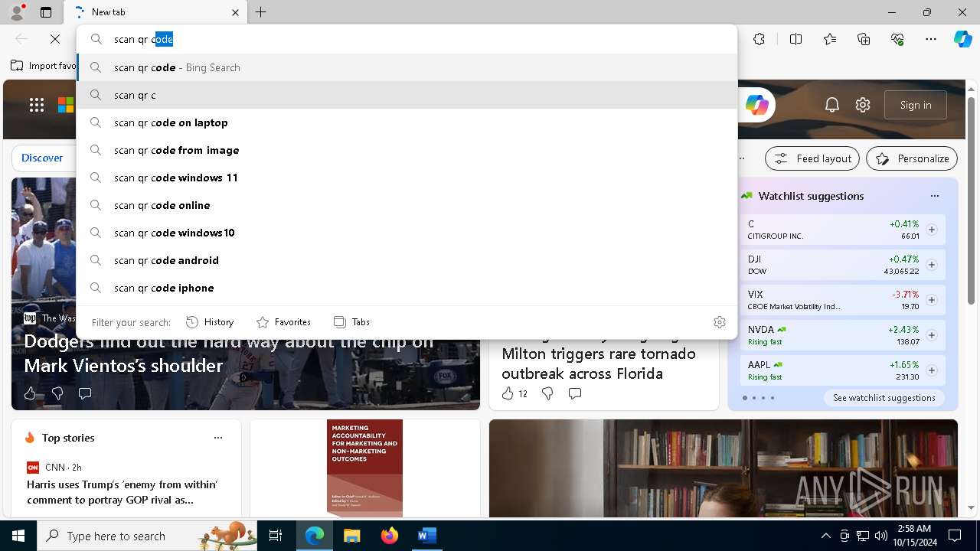Image resolution: width=980 pixels, height=551 pixels.
Task: Filter search by History
Action: [210, 322]
